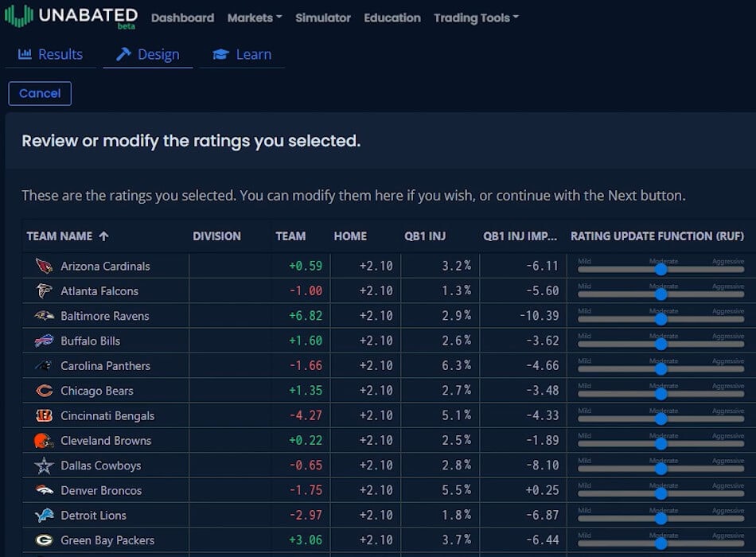Select the Design tab
Viewport: 756px width, 557px height.
[148, 54]
